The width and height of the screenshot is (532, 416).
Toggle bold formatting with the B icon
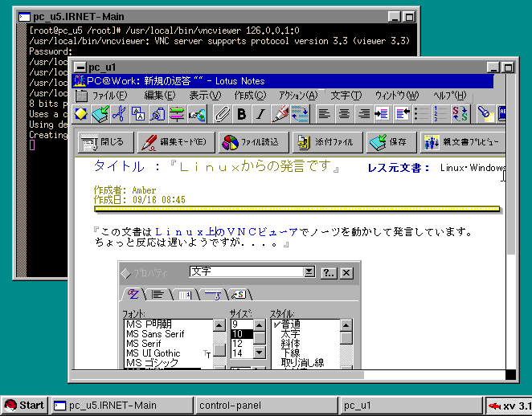242,114
